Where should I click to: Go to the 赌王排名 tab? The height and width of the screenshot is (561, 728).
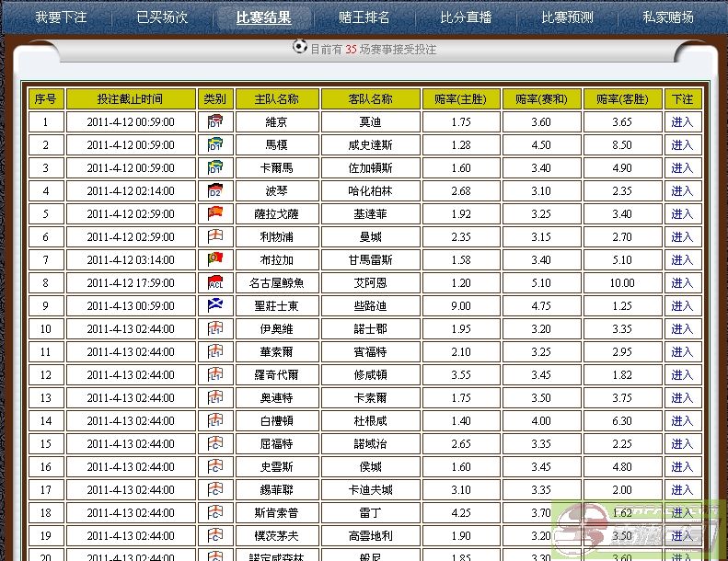click(x=364, y=17)
